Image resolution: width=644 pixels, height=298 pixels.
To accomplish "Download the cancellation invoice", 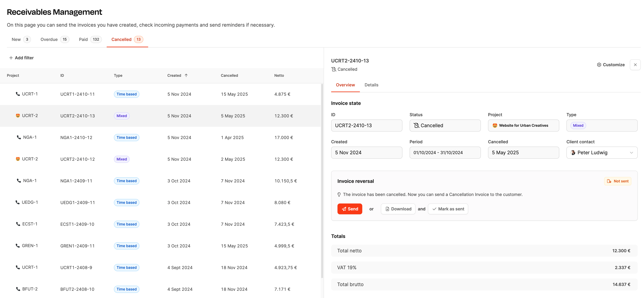I will point(398,209).
